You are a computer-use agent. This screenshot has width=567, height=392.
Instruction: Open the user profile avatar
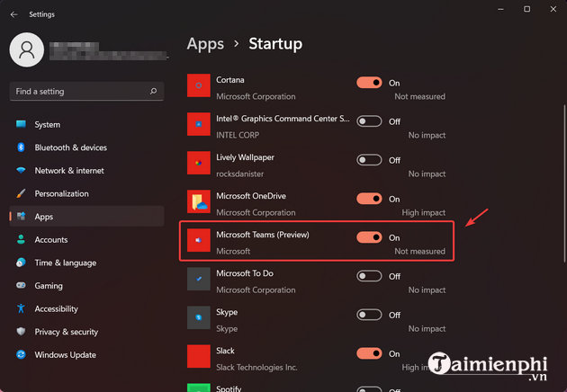pos(27,49)
